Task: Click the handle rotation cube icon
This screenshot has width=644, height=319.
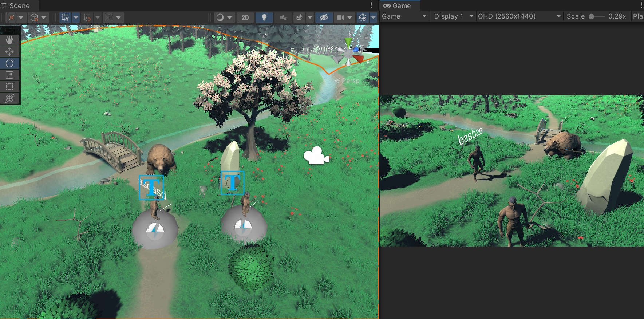Action: [34, 17]
